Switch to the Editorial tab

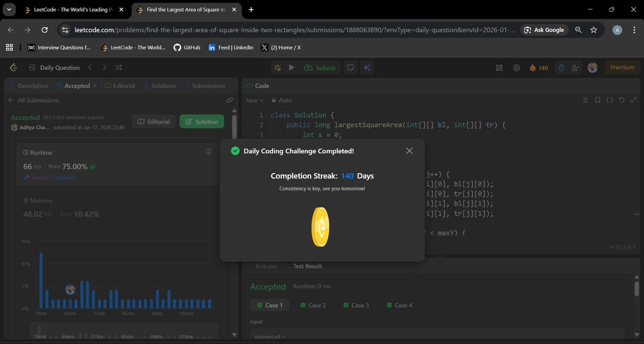[x=120, y=86]
